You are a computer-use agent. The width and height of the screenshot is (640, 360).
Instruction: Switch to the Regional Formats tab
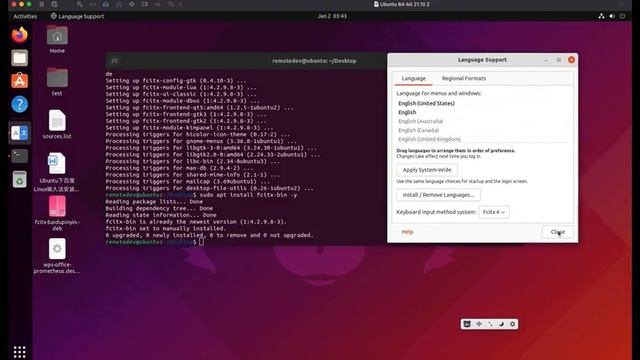pos(464,78)
